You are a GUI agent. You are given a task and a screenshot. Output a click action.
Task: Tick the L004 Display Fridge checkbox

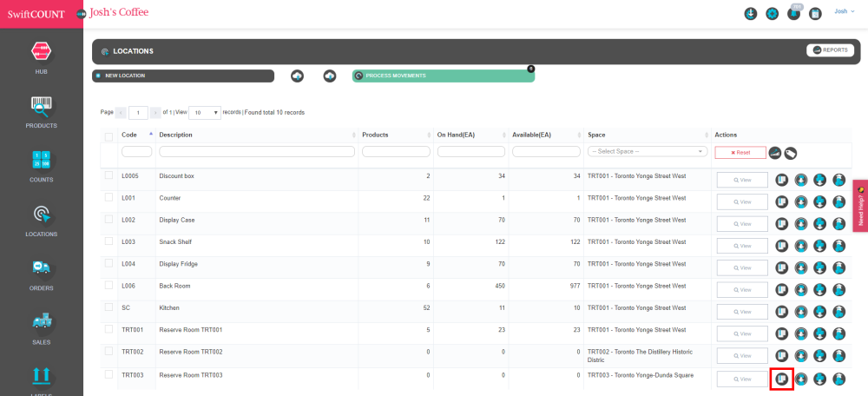point(109,263)
